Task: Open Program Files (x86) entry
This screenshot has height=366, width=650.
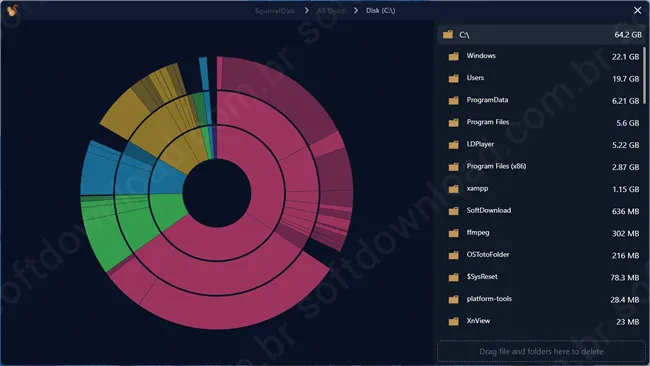Action: click(542, 167)
